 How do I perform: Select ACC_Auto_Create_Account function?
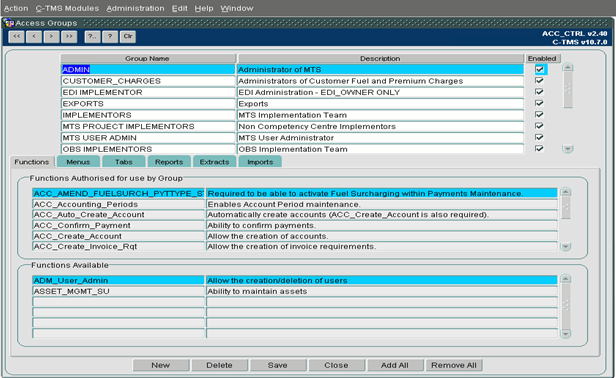pyautogui.click(x=118, y=215)
